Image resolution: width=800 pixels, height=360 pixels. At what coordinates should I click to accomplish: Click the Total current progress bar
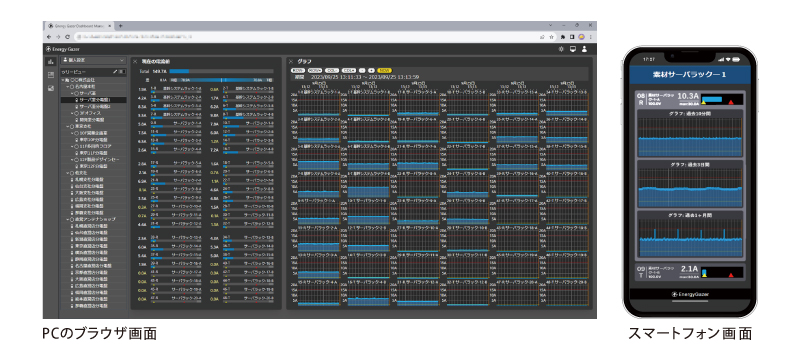[x=221, y=71]
